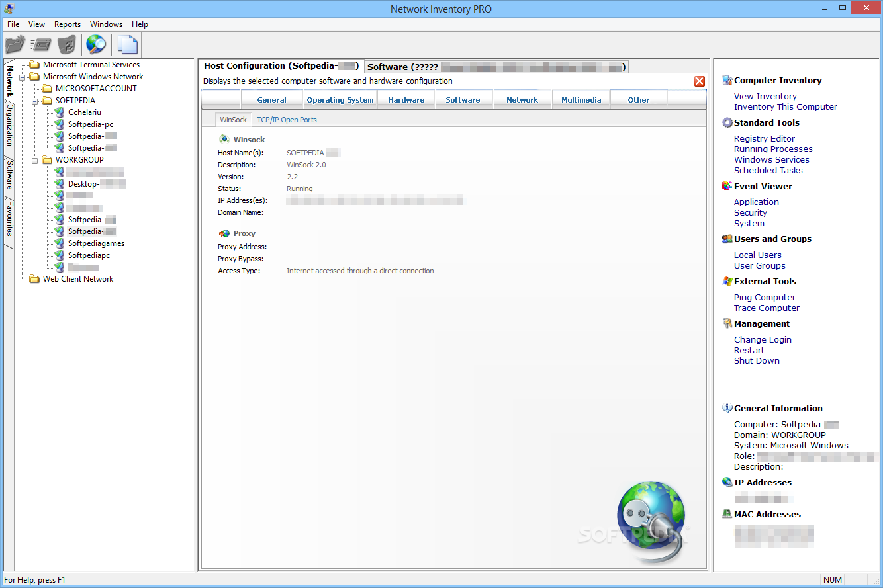Click the Standard Tools gear icon
This screenshot has width=883, height=588.
point(727,122)
